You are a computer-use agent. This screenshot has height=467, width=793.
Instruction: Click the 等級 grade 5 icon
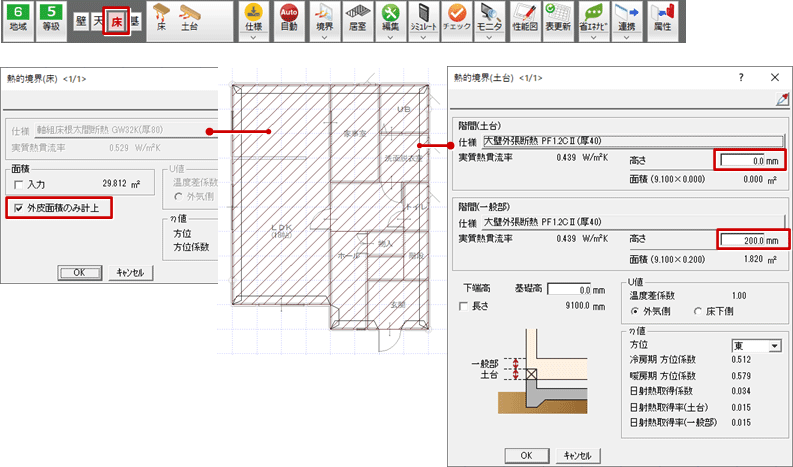click(x=54, y=20)
